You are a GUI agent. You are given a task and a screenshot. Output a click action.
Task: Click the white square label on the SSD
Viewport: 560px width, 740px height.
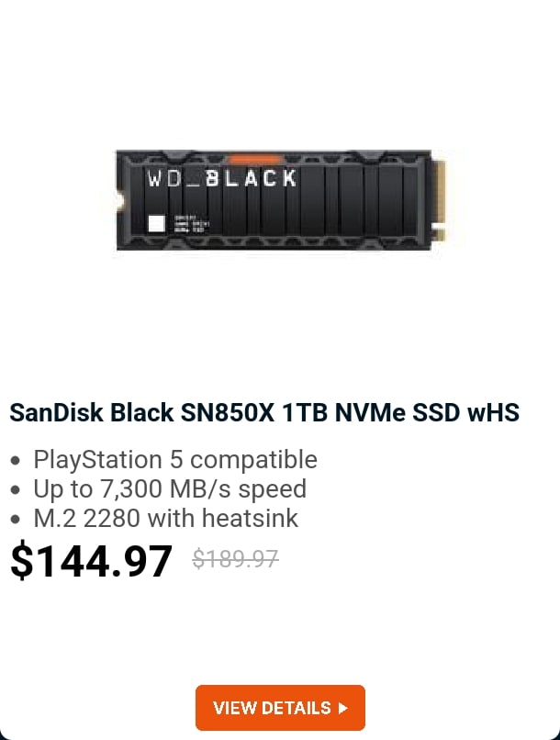pyautogui.click(x=156, y=223)
